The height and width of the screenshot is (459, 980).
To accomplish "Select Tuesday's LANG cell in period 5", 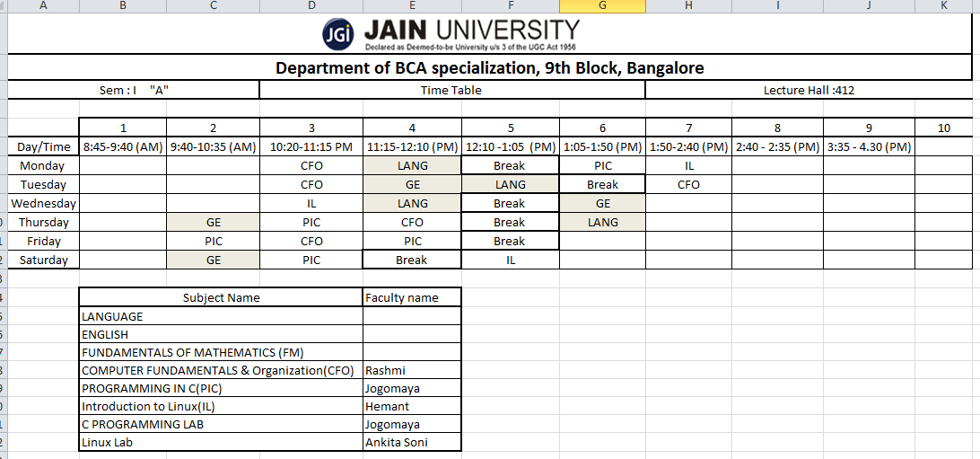I will click(511, 184).
